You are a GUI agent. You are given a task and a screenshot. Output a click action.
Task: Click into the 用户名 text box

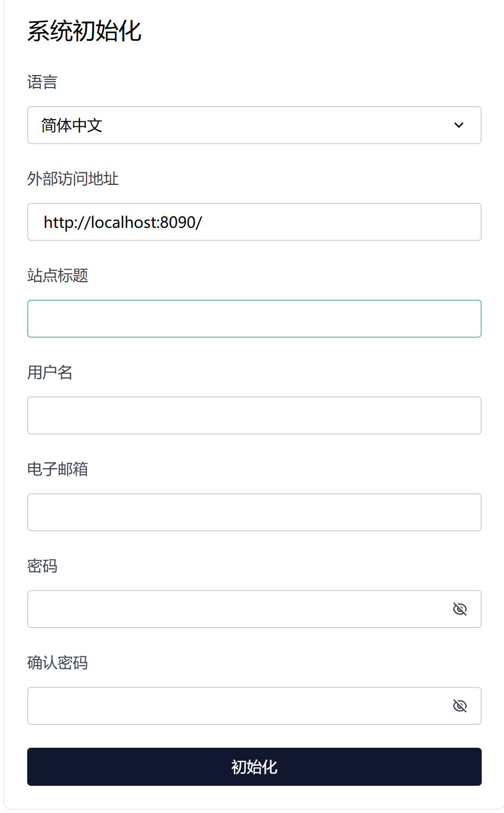(x=254, y=415)
